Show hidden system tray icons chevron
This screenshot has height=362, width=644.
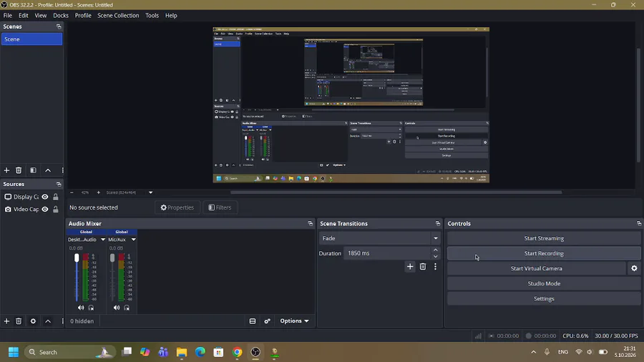coord(533,352)
